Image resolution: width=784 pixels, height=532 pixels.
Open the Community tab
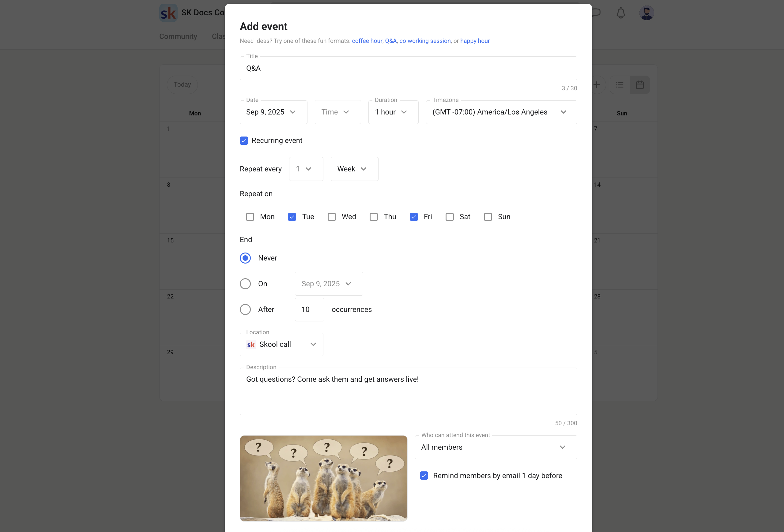pos(178,36)
